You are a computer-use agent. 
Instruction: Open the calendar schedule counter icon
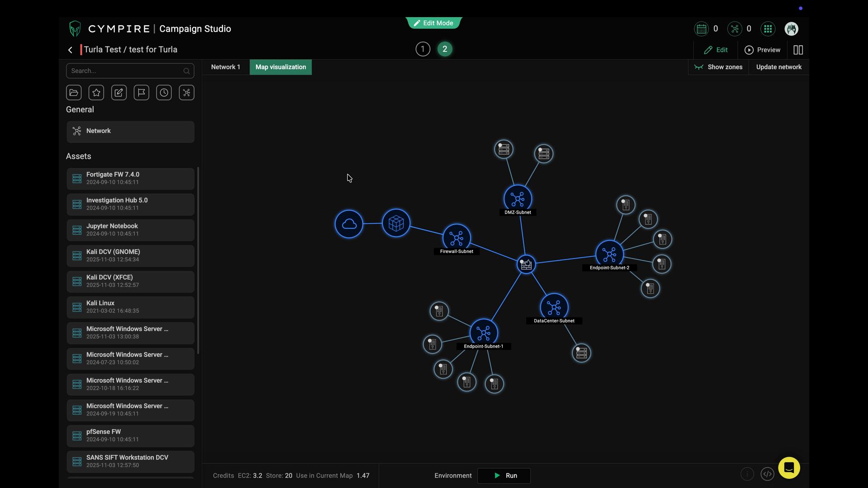701,29
